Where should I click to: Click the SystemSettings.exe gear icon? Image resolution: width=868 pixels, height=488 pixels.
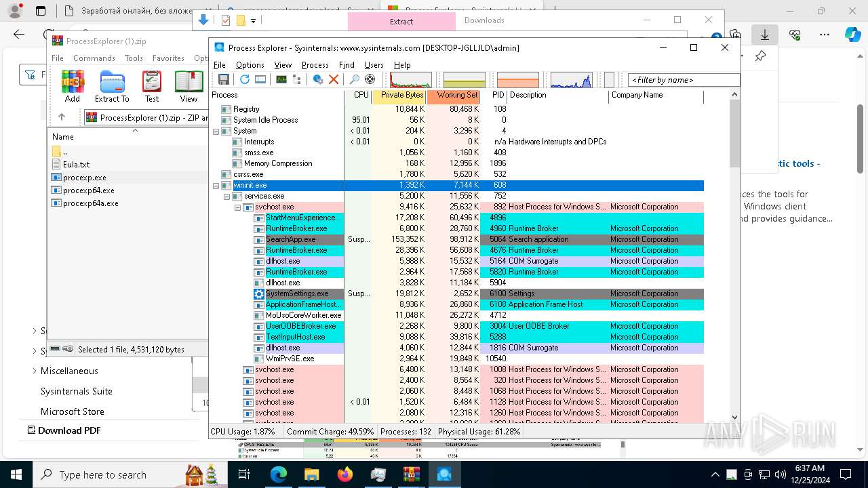pyautogui.click(x=259, y=293)
